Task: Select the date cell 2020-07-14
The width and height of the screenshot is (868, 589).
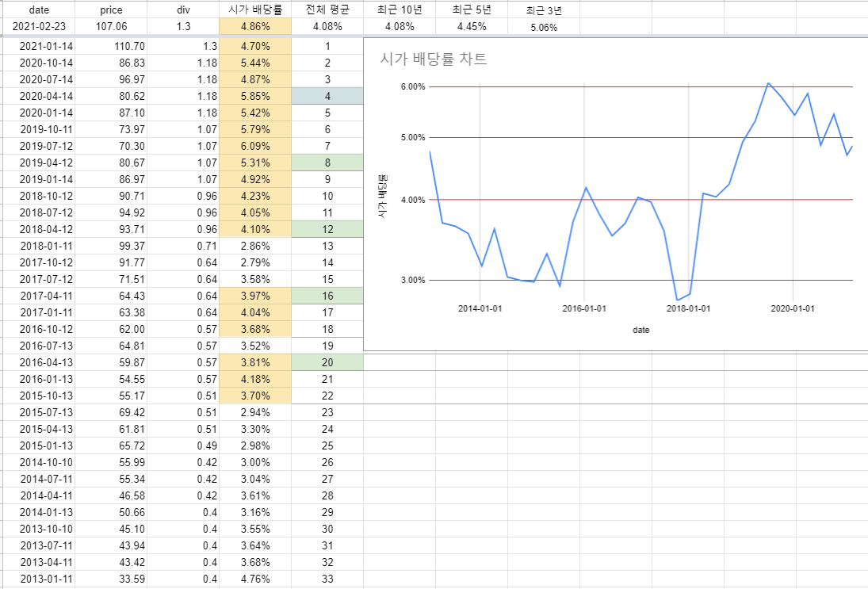Action: tap(39, 79)
